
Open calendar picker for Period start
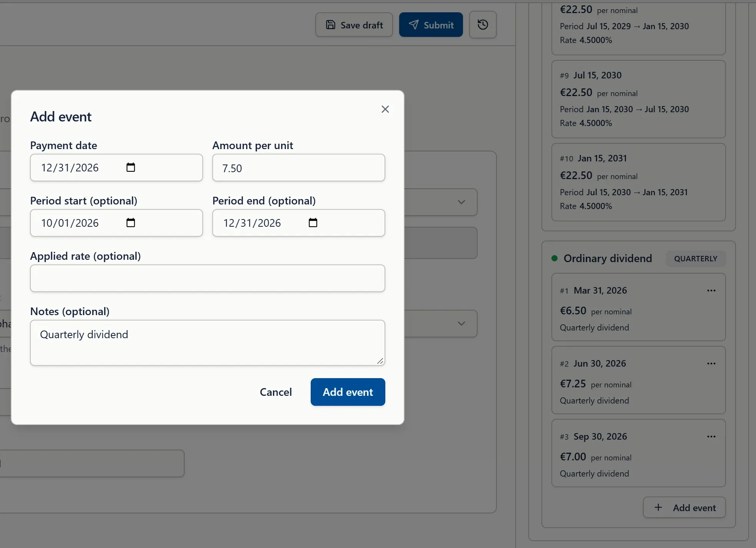[131, 223]
